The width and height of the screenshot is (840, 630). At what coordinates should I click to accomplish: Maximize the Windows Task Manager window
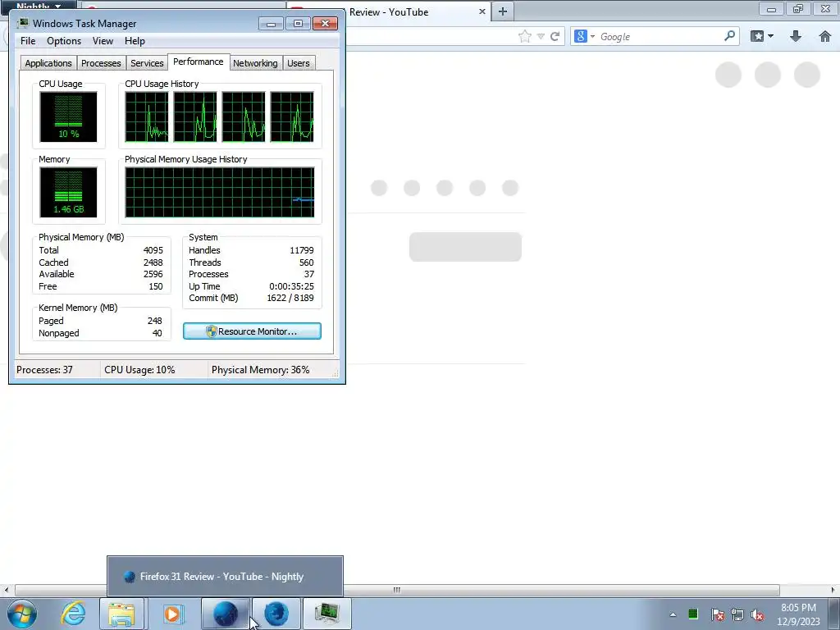click(x=298, y=23)
